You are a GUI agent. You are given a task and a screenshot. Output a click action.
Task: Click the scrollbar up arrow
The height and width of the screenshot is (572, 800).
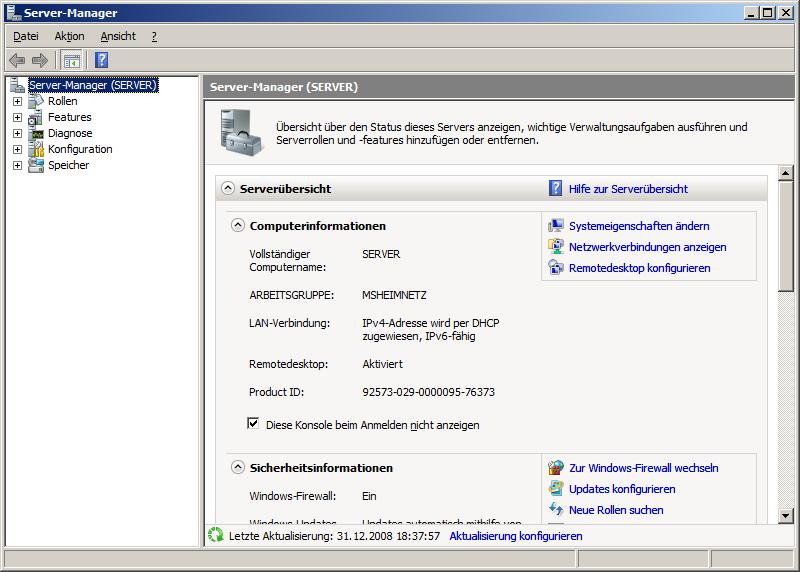click(786, 173)
